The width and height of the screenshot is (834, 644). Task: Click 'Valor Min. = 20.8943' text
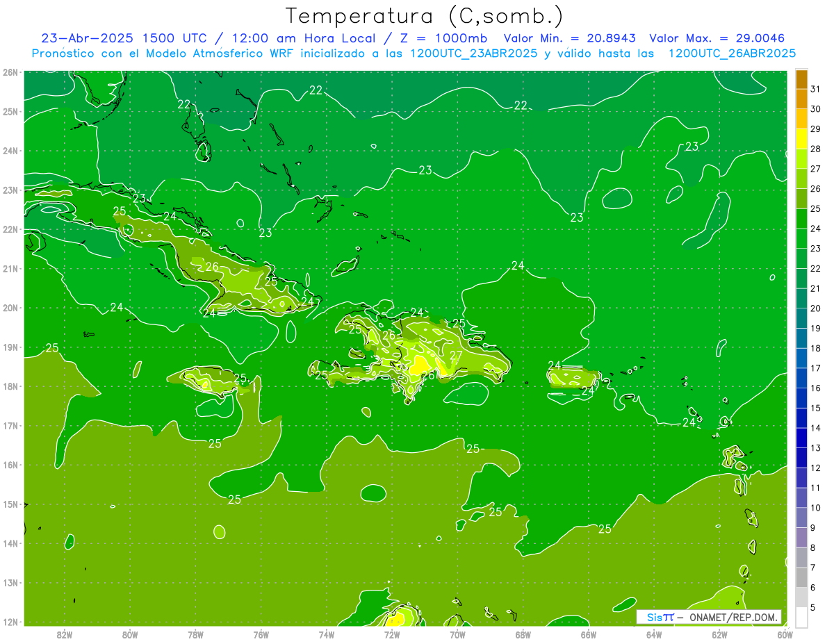(570, 38)
